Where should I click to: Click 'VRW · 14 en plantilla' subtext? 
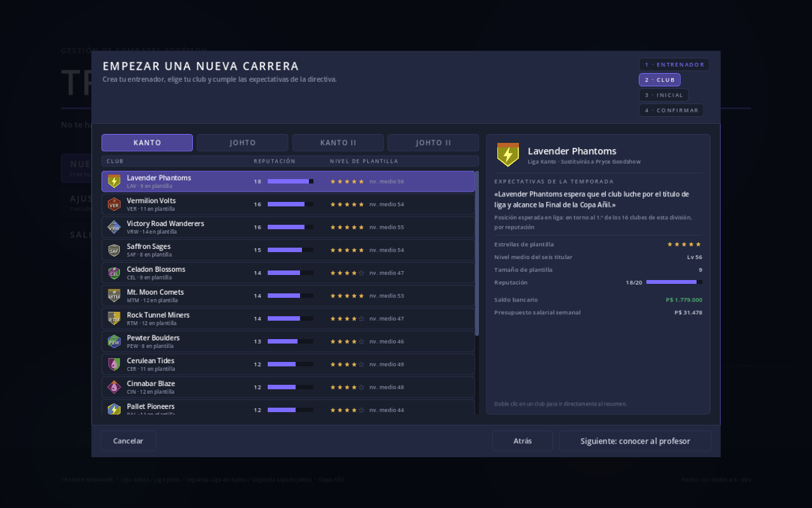152,232
